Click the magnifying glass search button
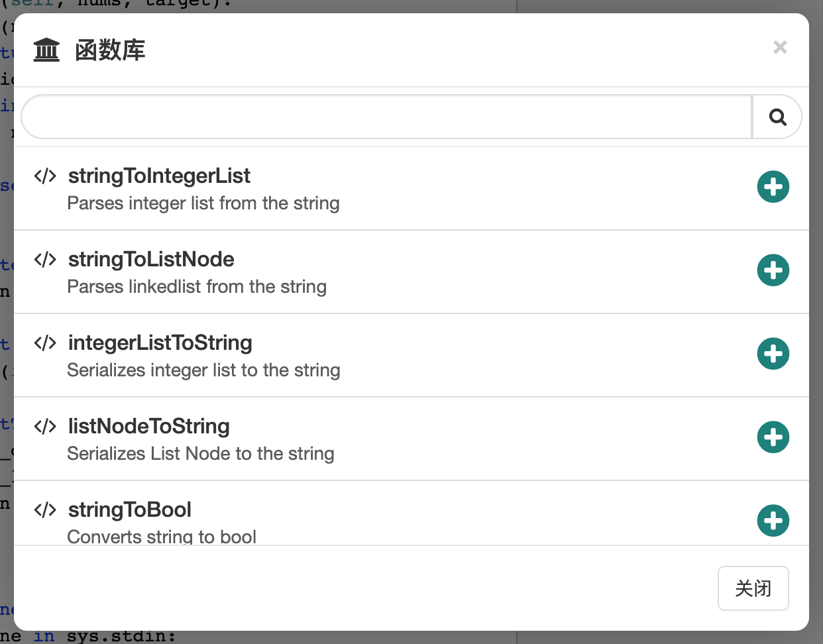Screen dimensions: 823x644 (777, 117)
